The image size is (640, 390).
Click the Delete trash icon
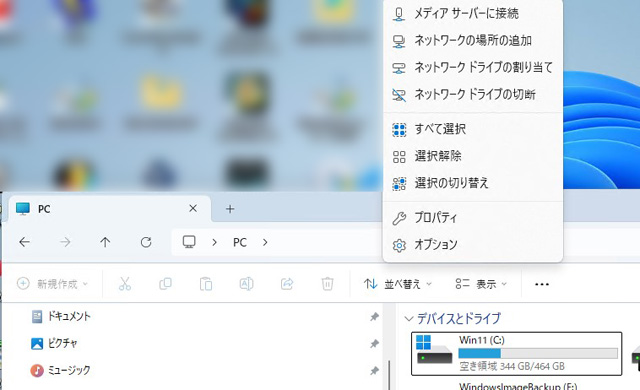(327, 284)
